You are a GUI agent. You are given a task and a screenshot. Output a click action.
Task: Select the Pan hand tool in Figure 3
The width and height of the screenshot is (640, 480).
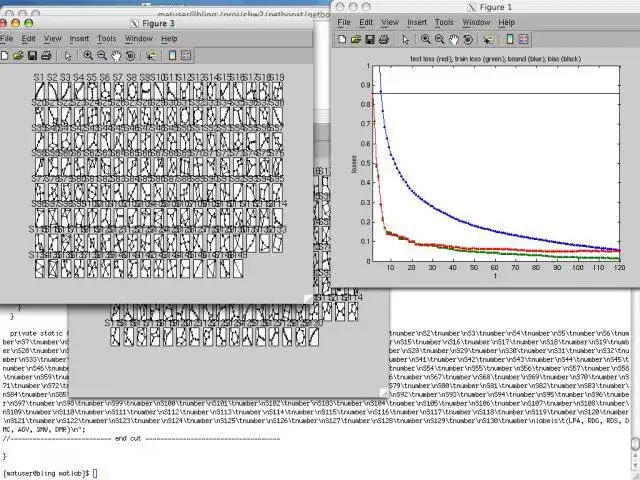click(x=116, y=56)
